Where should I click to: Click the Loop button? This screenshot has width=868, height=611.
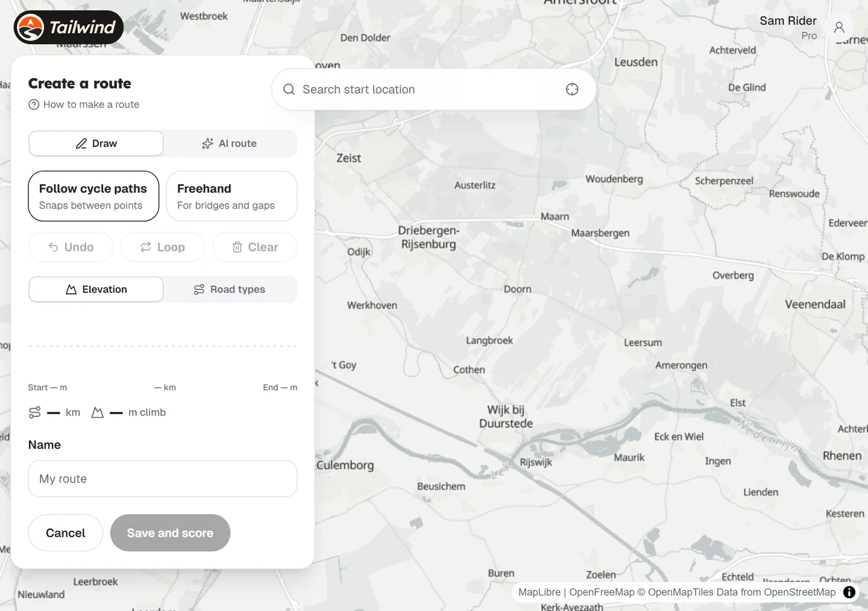click(x=163, y=247)
